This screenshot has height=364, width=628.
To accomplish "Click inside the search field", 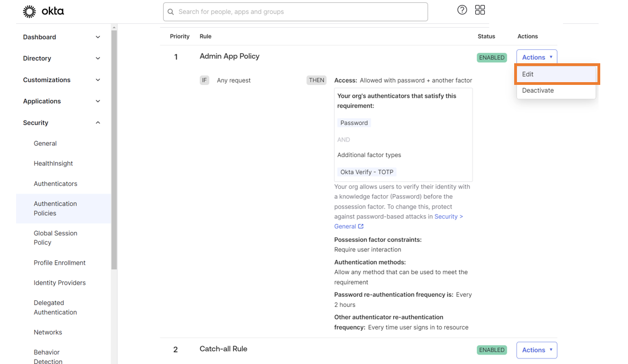I will 295,12.
